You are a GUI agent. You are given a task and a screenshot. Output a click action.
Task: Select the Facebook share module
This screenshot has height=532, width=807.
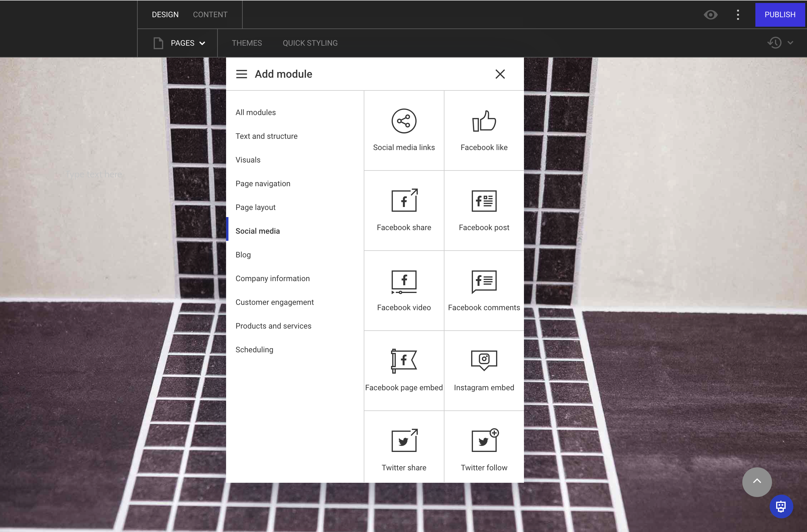[x=404, y=210]
